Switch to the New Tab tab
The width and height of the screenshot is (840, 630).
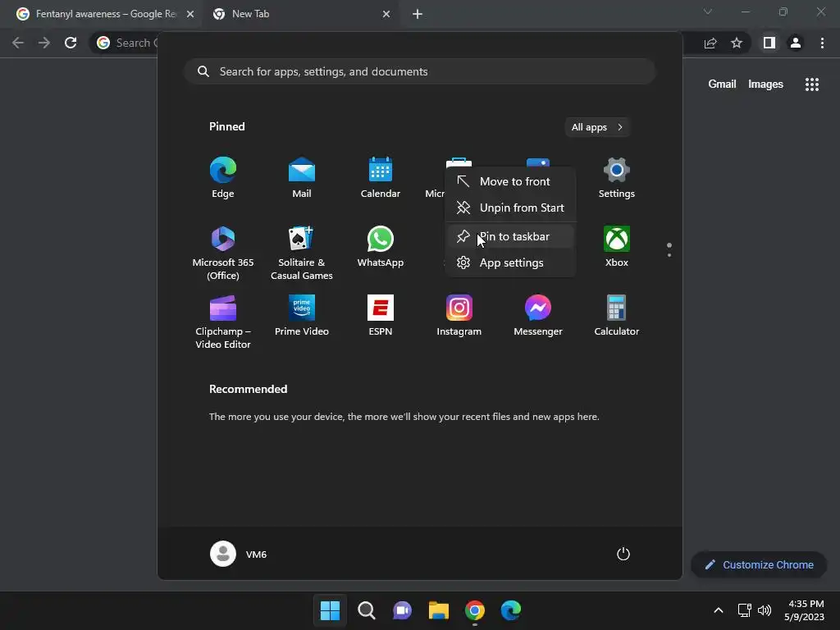(300, 14)
